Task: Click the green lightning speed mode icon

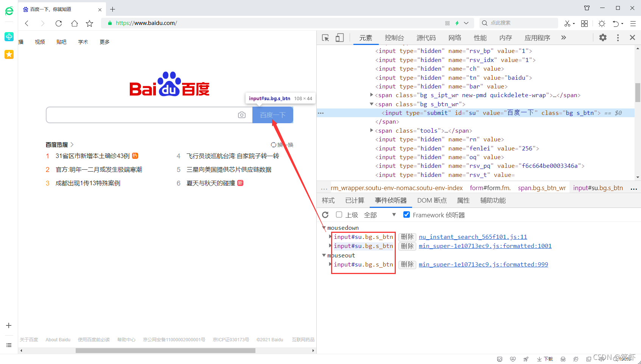Action: (x=457, y=23)
